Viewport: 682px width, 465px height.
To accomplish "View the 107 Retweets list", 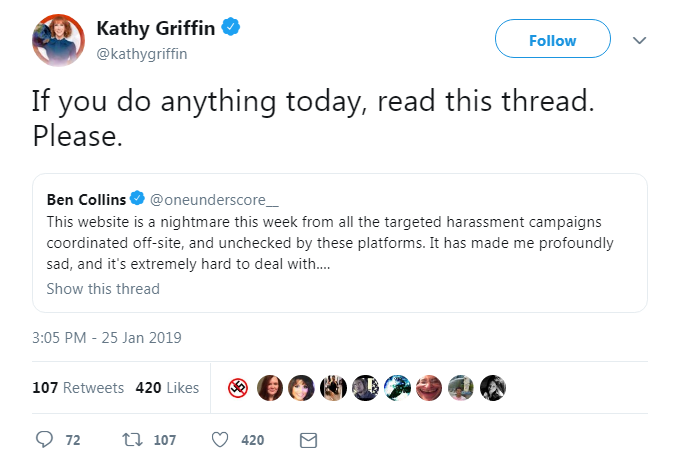I will pos(78,388).
